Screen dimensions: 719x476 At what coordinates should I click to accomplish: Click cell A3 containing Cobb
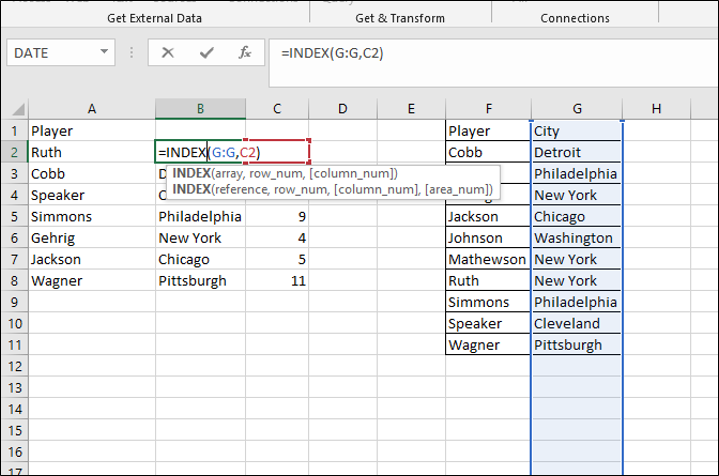(x=92, y=174)
